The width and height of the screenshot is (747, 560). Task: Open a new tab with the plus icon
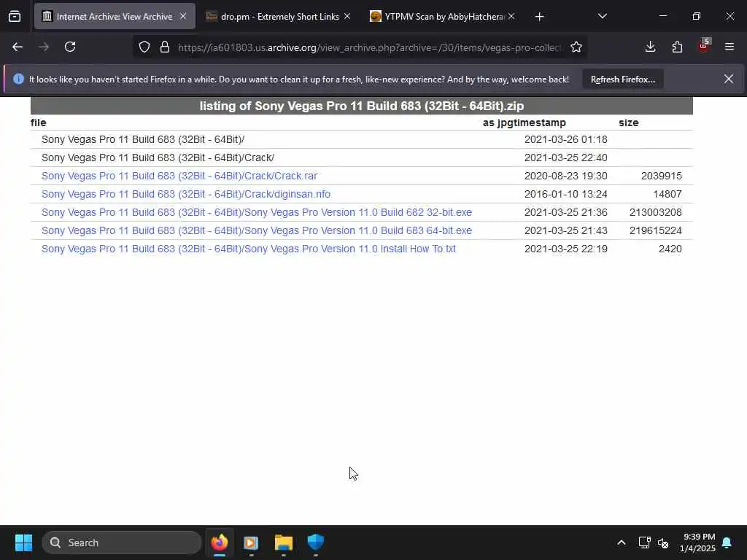(539, 17)
